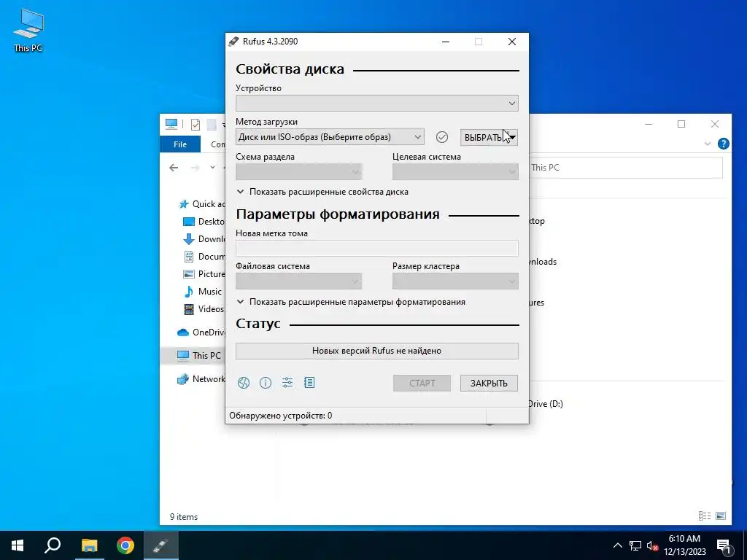747x560 pixels.
Task: Maximize the File Explorer window
Action: (x=681, y=124)
